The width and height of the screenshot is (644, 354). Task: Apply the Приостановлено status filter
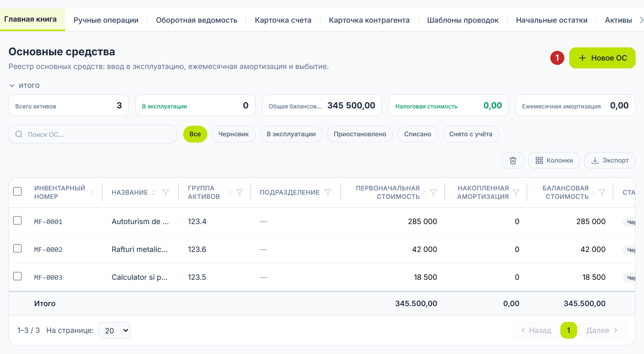(360, 134)
